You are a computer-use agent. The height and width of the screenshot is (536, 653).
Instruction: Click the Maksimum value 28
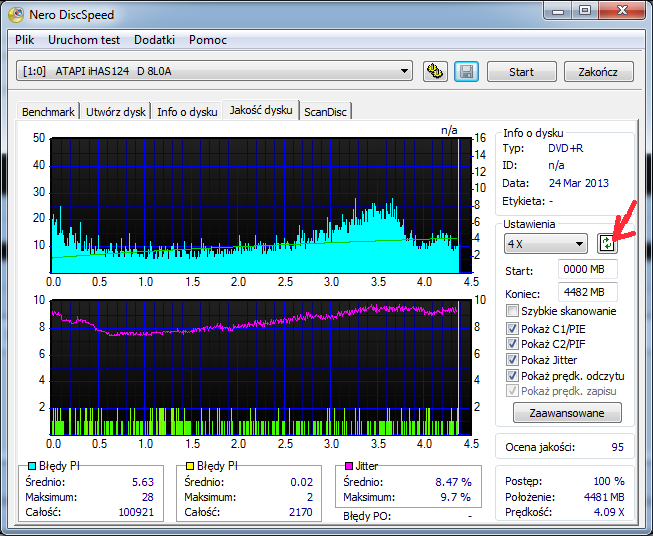click(x=147, y=497)
